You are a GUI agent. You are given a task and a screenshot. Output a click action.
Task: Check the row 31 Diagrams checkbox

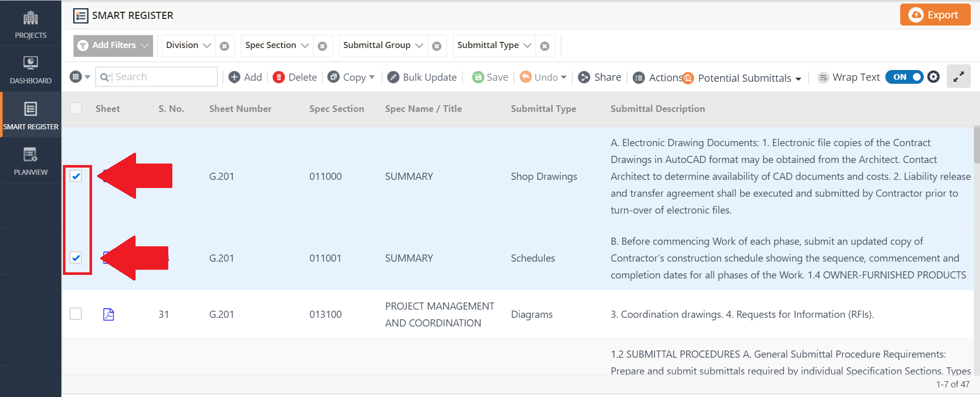(76, 314)
